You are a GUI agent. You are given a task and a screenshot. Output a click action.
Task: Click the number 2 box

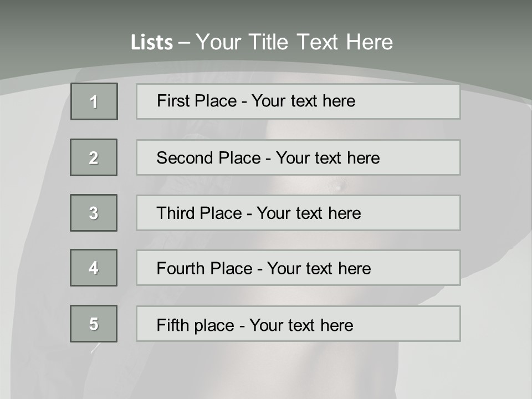pyautogui.click(x=94, y=157)
